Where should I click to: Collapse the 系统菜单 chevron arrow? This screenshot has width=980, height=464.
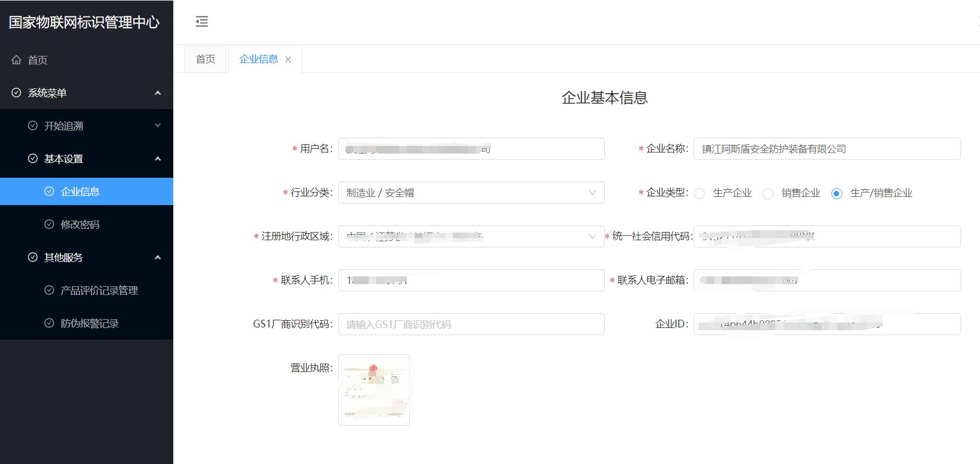(158, 93)
